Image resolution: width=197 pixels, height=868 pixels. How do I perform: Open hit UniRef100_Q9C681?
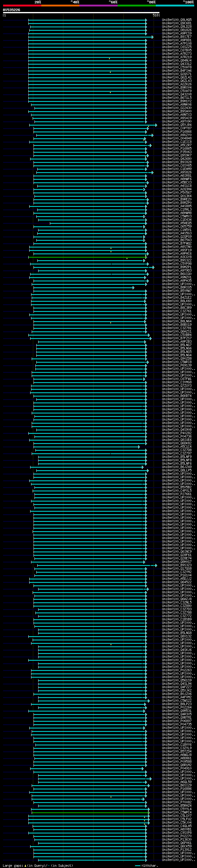coord(177,23)
